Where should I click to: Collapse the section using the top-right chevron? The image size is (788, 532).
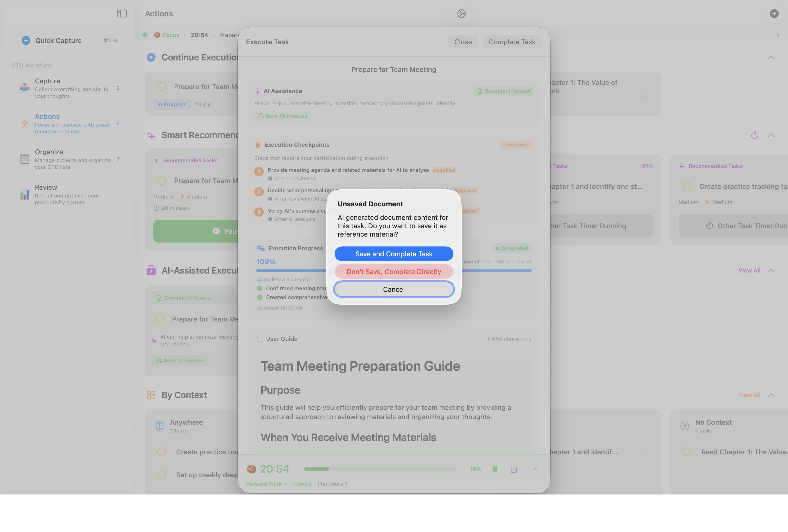pyautogui.click(x=771, y=57)
